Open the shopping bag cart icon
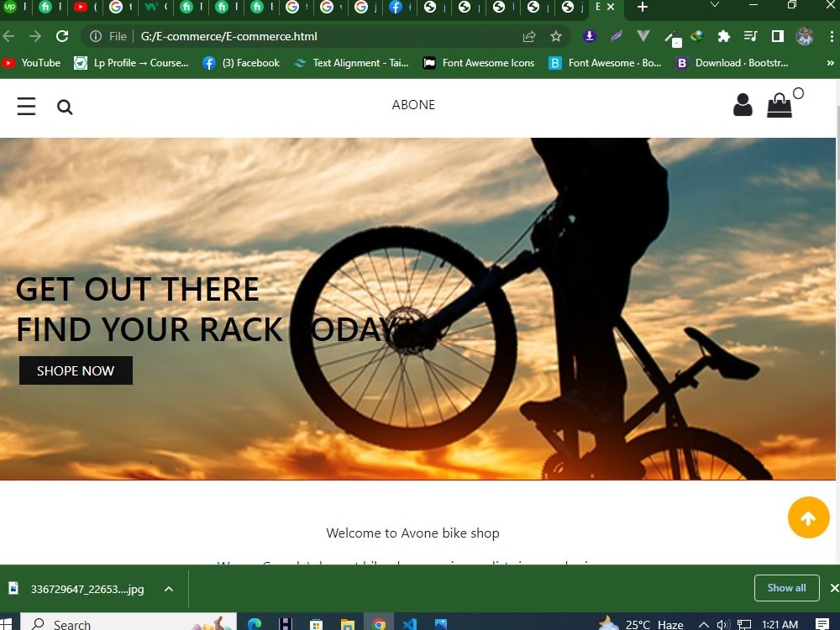840x630 pixels. click(780, 105)
